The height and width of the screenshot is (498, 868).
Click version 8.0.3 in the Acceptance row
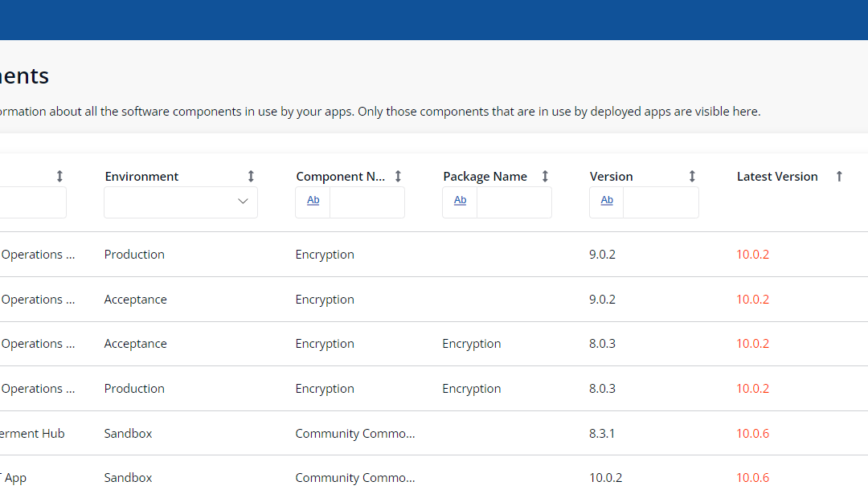[x=602, y=344]
